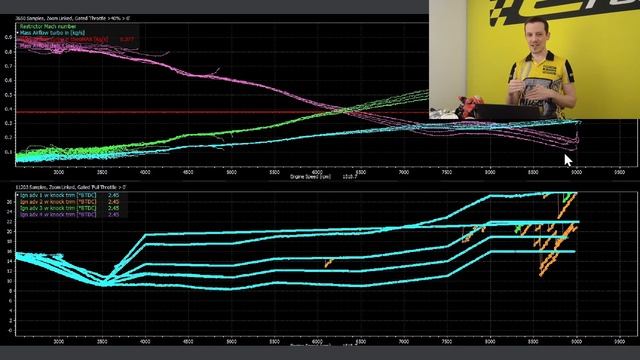Click the top chart 'Engine Speed [rpm]' axis label
640x360 pixels.
pyautogui.click(x=310, y=177)
